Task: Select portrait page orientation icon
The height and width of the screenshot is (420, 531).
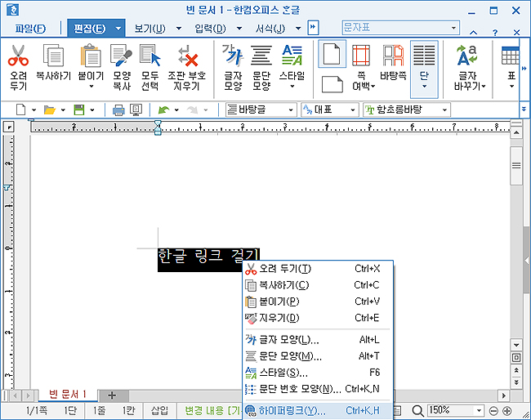Action: click(x=332, y=54)
